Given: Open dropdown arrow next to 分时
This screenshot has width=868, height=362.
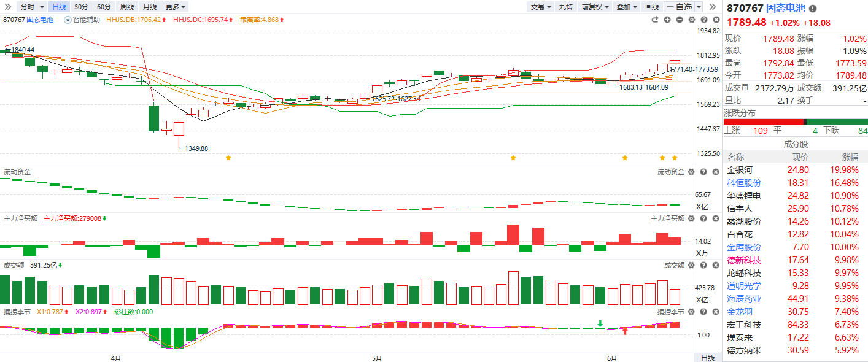Looking at the screenshot, I should 42,7.
